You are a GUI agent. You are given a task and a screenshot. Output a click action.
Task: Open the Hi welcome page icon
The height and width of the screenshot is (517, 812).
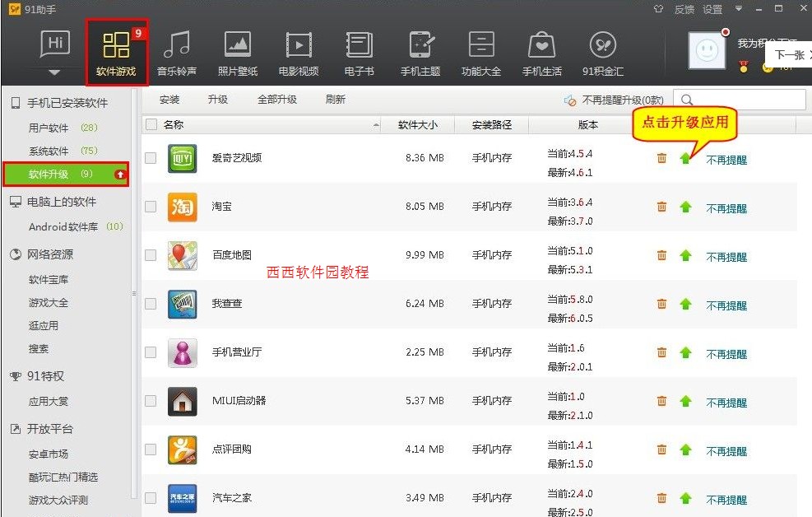(x=55, y=44)
